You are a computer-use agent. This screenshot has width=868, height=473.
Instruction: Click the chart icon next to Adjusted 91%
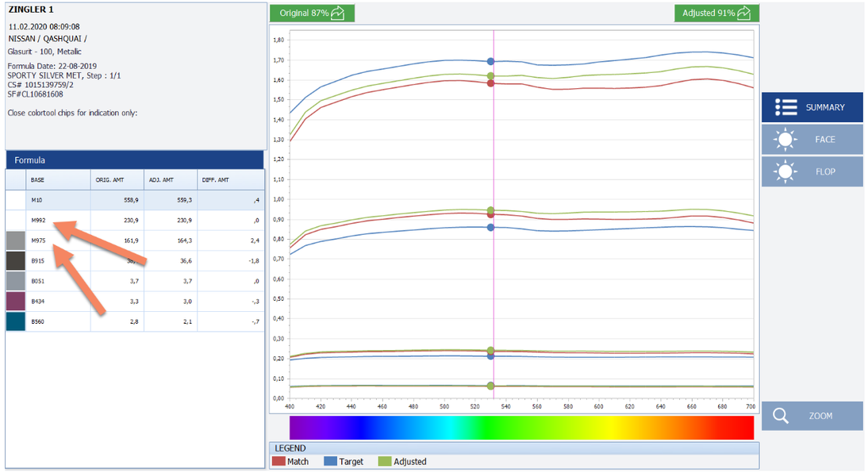[743, 13]
